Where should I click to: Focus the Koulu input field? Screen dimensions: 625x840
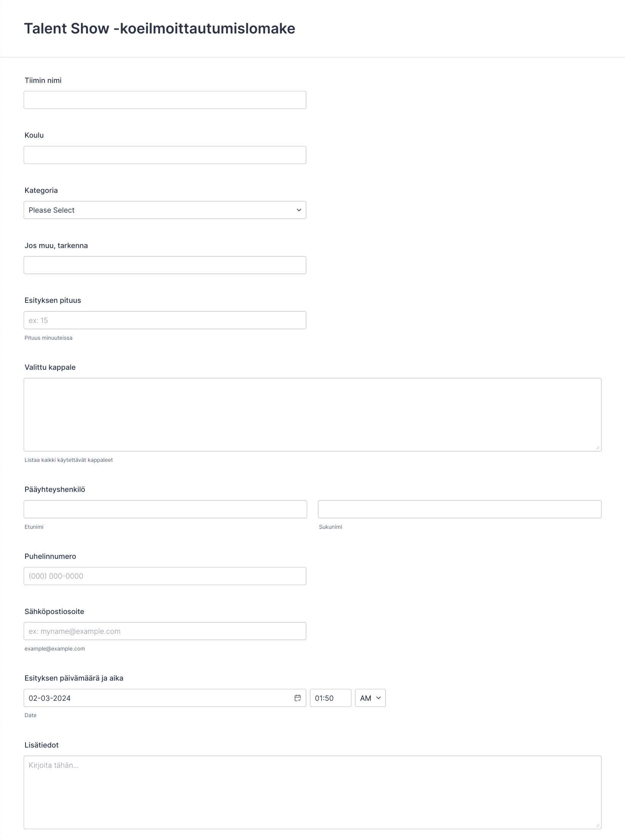point(165,155)
